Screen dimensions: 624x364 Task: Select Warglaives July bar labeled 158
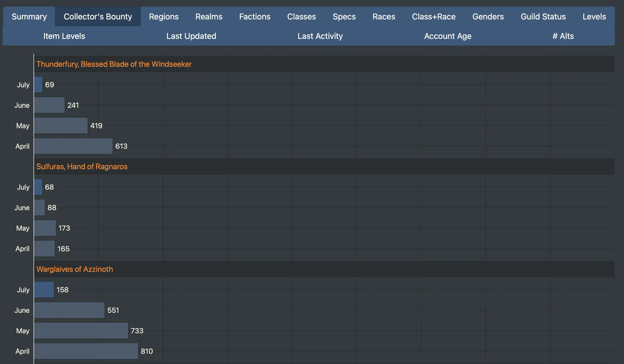pyautogui.click(x=44, y=290)
